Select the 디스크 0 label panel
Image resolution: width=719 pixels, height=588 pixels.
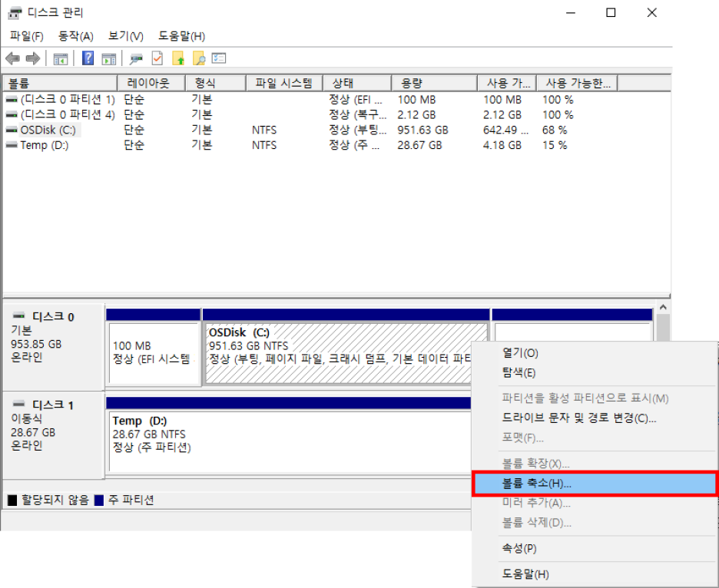[x=53, y=347]
